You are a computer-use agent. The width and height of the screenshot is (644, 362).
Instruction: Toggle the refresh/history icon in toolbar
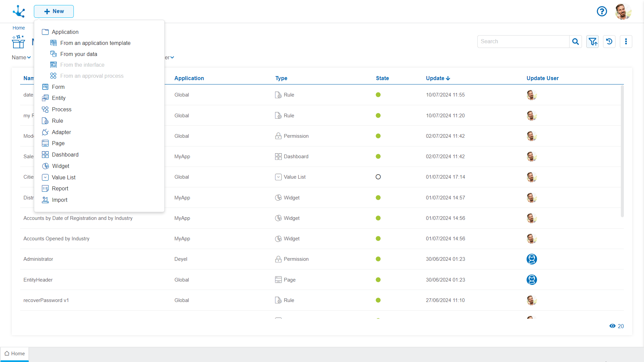[609, 41]
